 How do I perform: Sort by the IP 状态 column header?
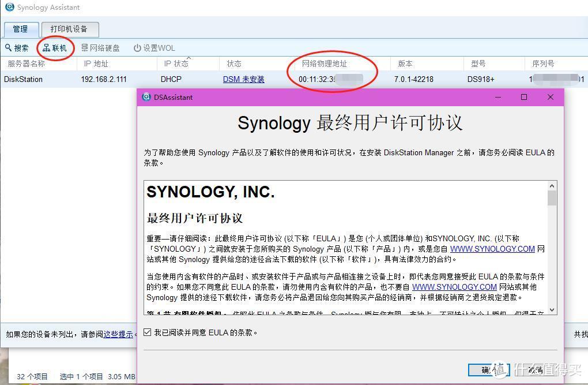coord(188,63)
